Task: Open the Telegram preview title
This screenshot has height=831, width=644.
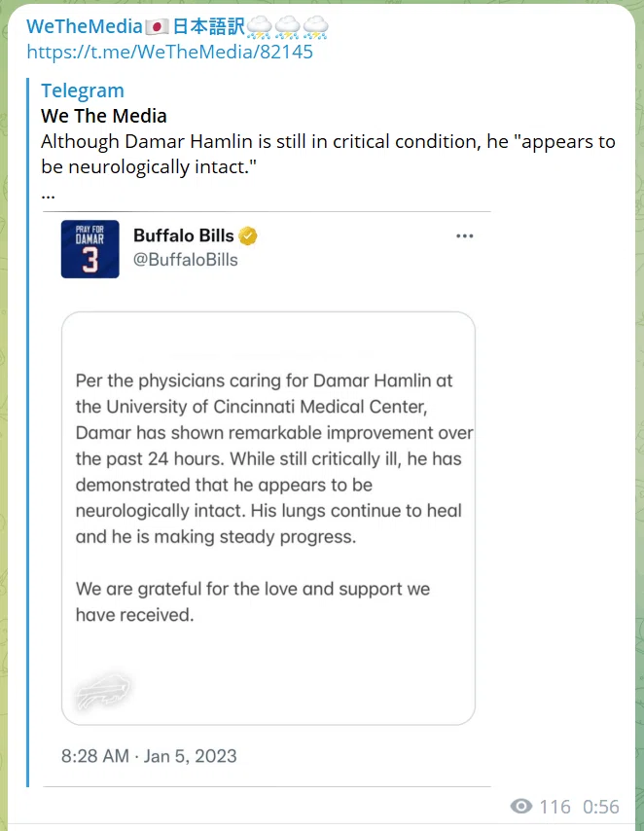Action: coord(83,90)
